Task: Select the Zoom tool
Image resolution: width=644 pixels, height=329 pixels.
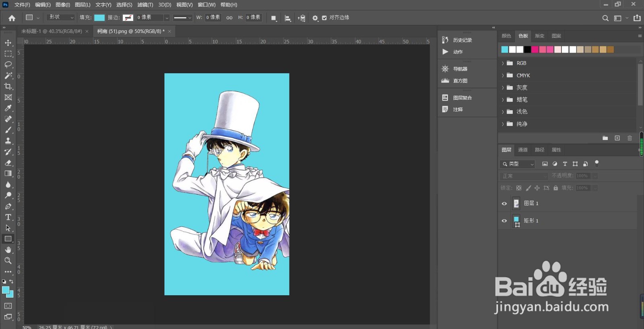Action: coord(8,261)
